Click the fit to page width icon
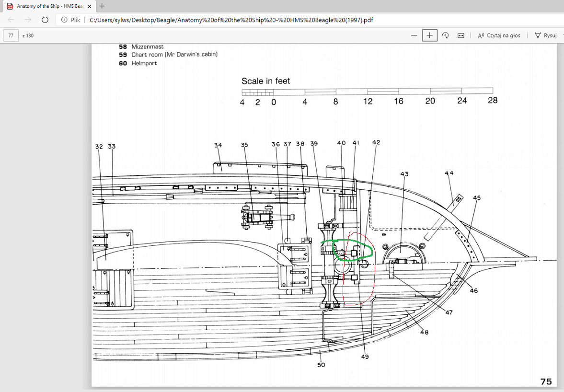Viewport: 564px width, 392px height. 460,35
